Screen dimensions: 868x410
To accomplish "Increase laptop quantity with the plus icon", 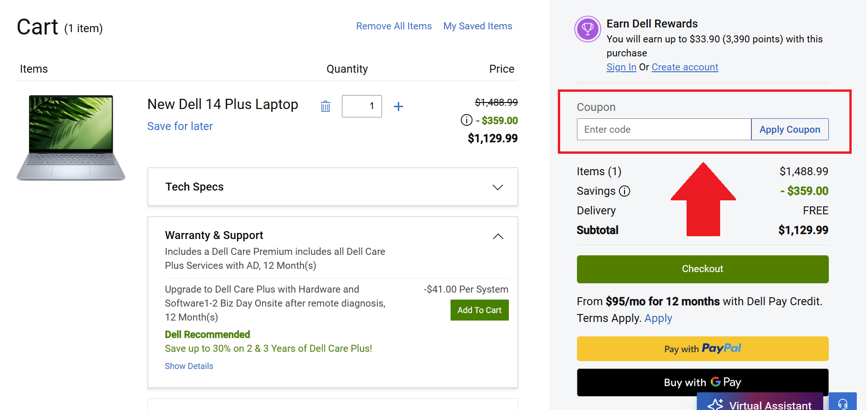I will pos(399,106).
